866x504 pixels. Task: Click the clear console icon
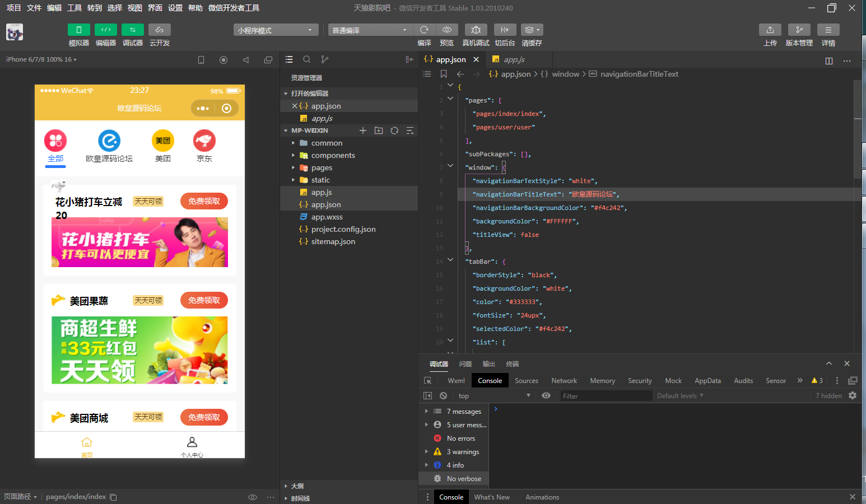click(443, 396)
